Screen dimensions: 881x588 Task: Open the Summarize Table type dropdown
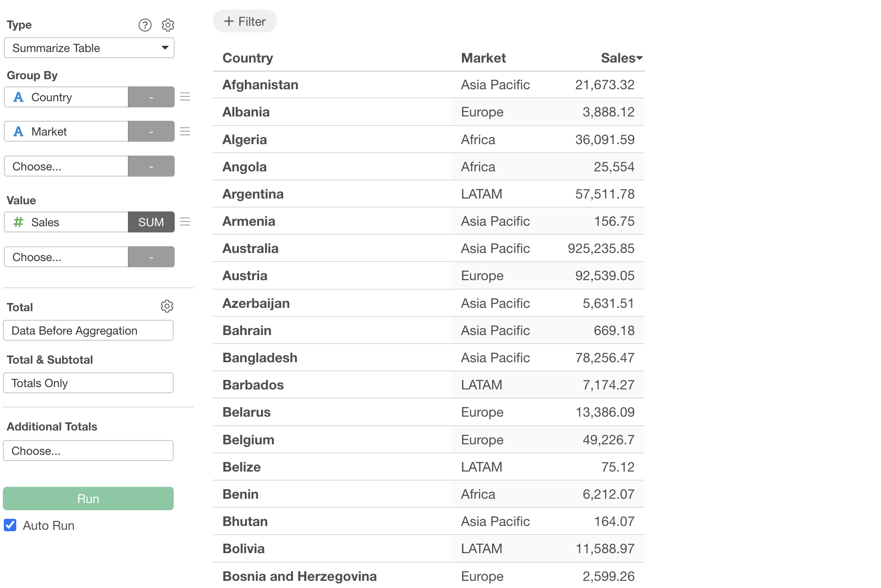coord(89,48)
